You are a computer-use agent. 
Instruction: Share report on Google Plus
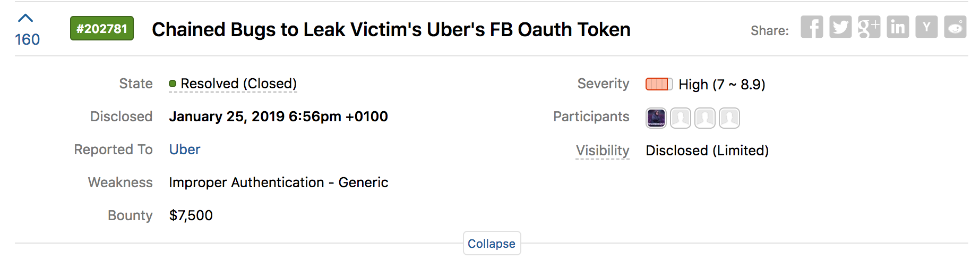pyautogui.click(x=869, y=27)
